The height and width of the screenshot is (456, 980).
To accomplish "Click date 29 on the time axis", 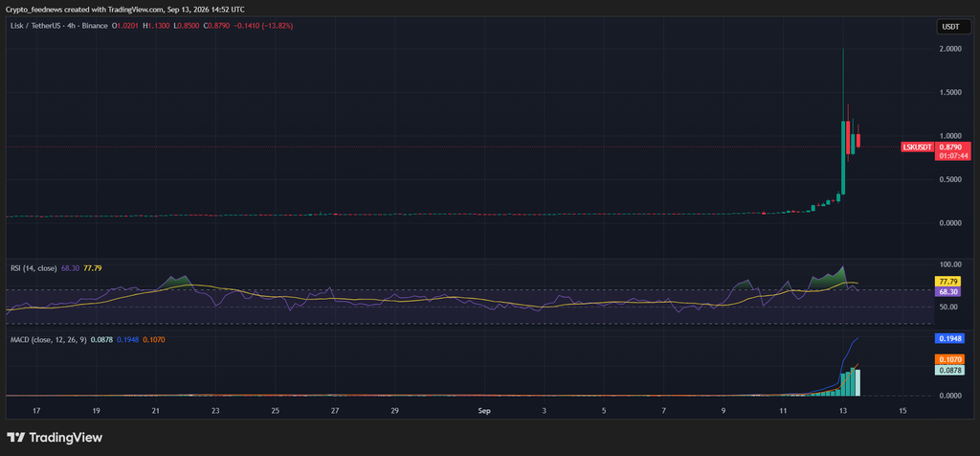I will coord(394,411).
